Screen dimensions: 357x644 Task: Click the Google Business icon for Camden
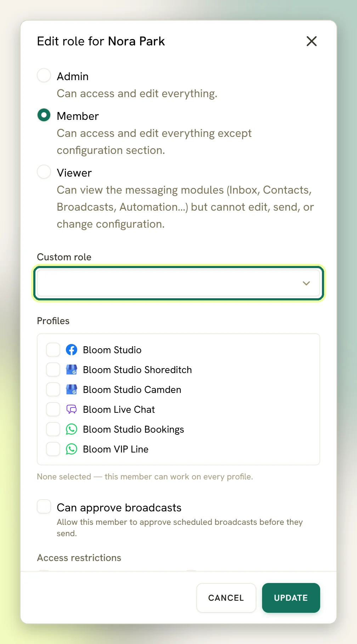72,389
